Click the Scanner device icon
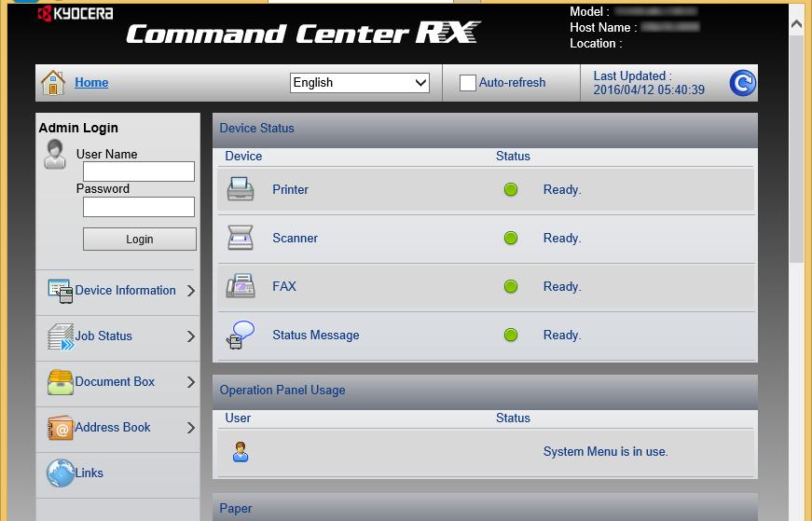Viewport: 812px width, 521px height. (241, 238)
